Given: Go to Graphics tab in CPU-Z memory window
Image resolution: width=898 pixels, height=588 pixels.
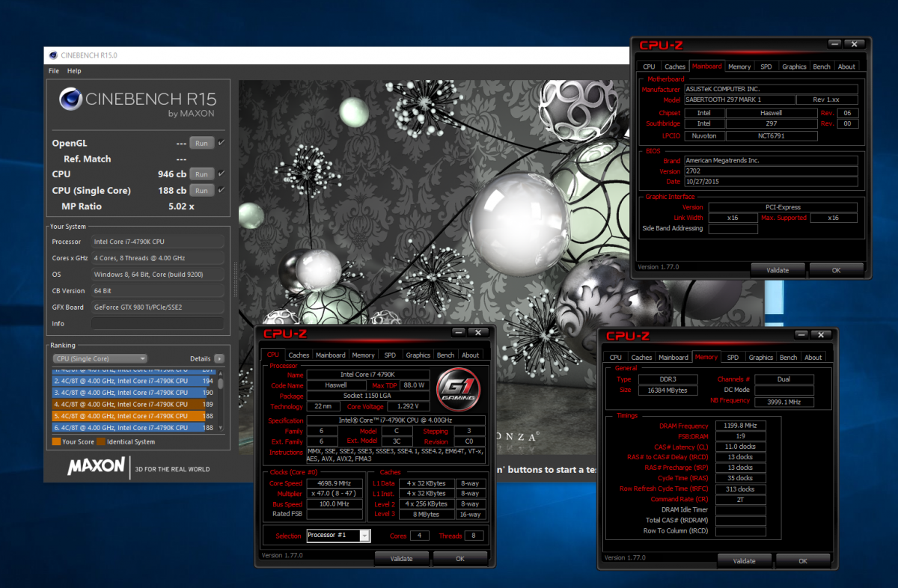Looking at the screenshot, I should click(x=760, y=358).
